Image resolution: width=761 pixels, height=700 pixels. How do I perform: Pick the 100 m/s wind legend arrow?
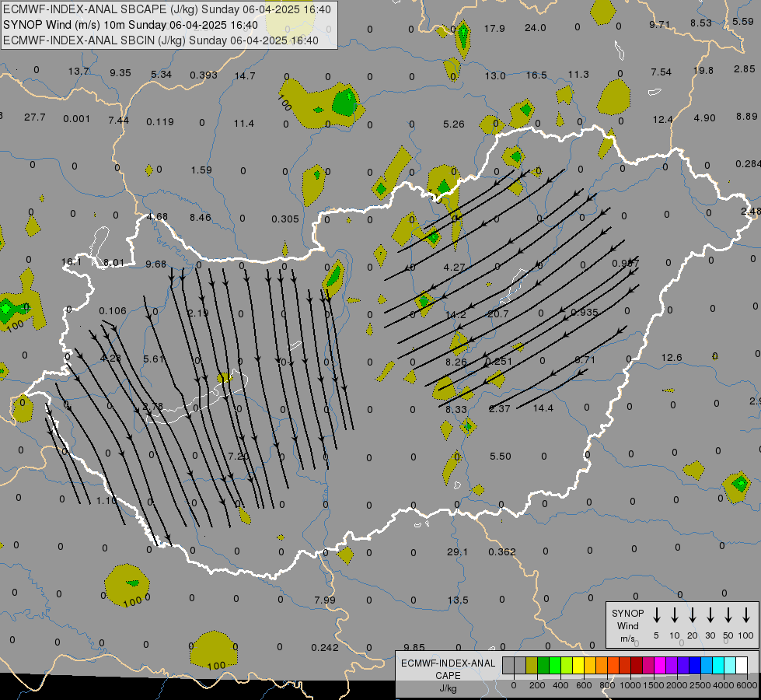point(746,615)
